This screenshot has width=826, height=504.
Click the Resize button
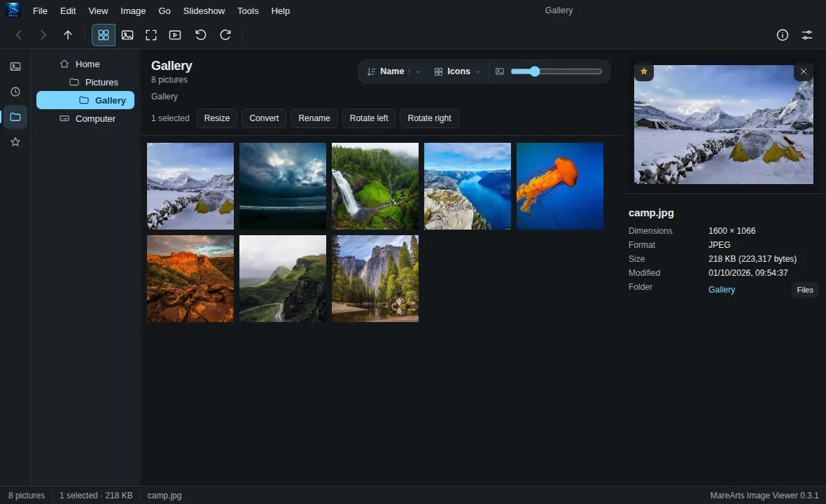[x=217, y=118]
